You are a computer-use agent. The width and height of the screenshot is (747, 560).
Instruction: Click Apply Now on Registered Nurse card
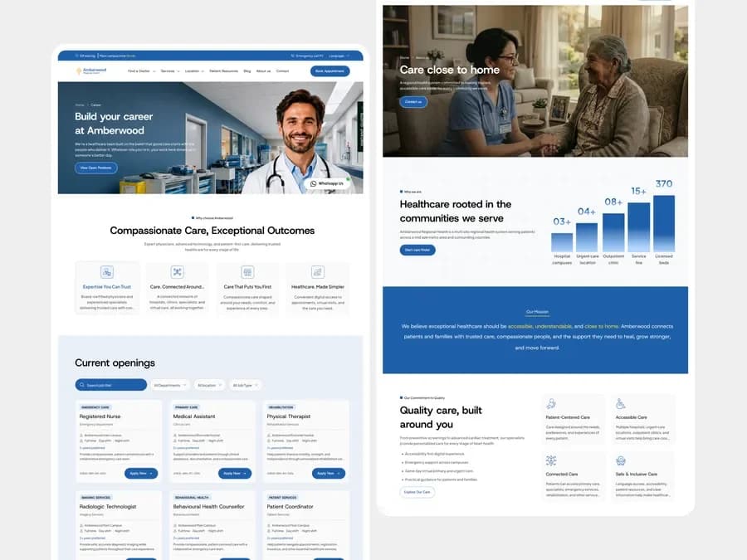point(141,474)
